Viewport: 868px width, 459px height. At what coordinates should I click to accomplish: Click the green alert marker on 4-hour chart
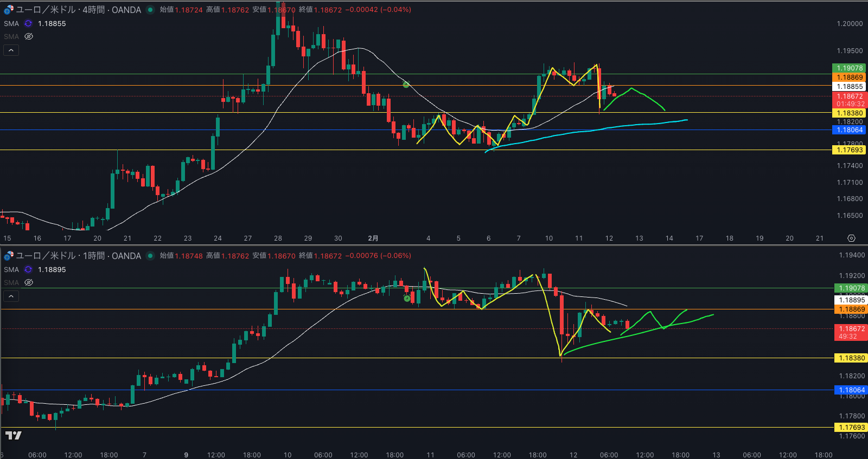pos(406,85)
